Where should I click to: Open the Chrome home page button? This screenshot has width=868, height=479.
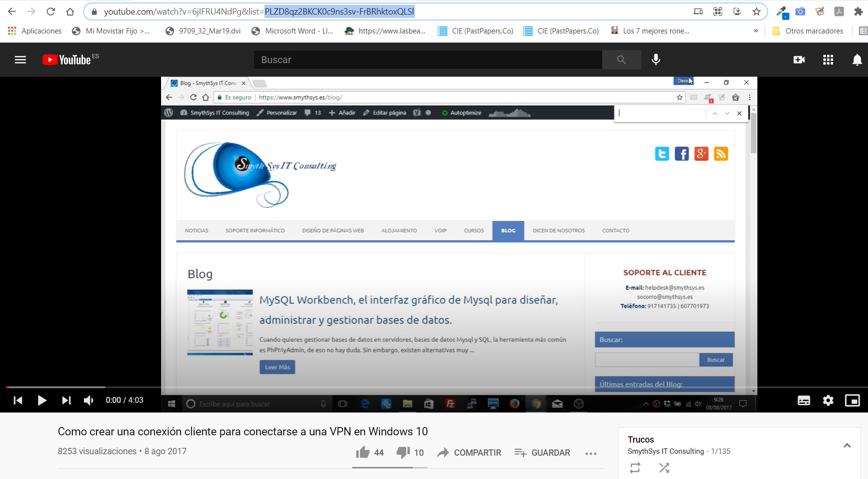click(70, 12)
